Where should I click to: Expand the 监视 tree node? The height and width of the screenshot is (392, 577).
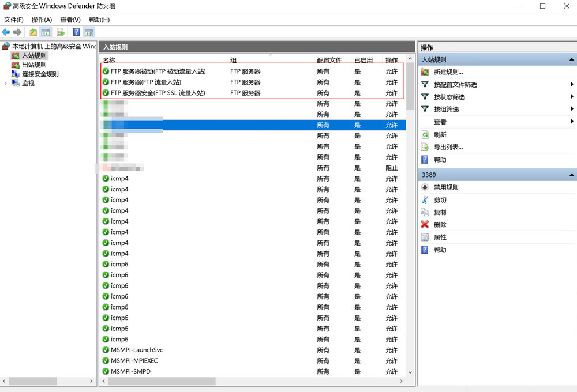pyautogui.click(x=6, y=84)
